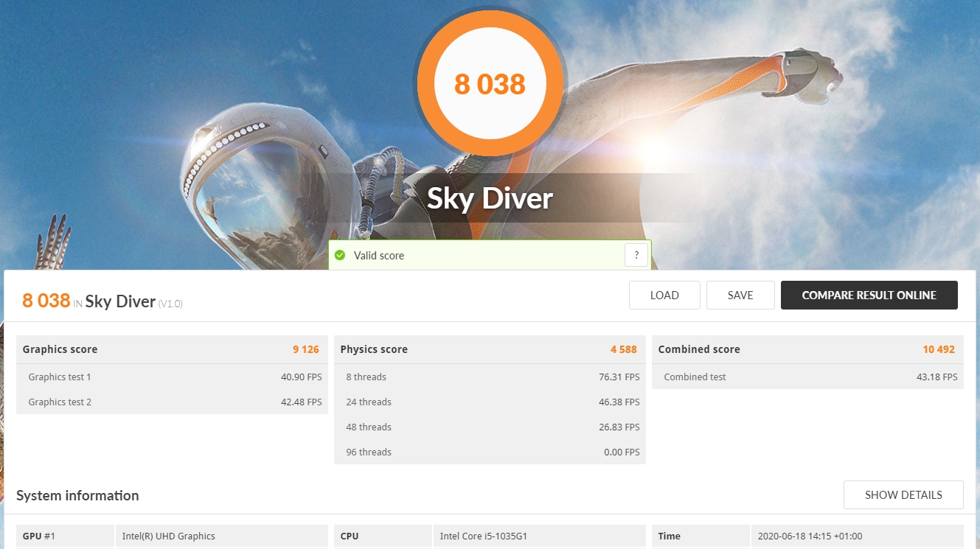Click the "Intel Core i5-1035G1" value
Image resolution: width=980 pixels, height=549 pixels.
484,536
